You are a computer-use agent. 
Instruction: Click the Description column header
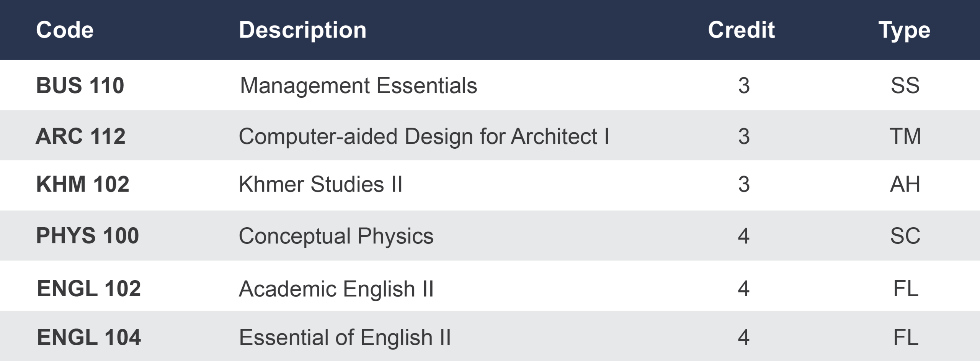[302, 30]
